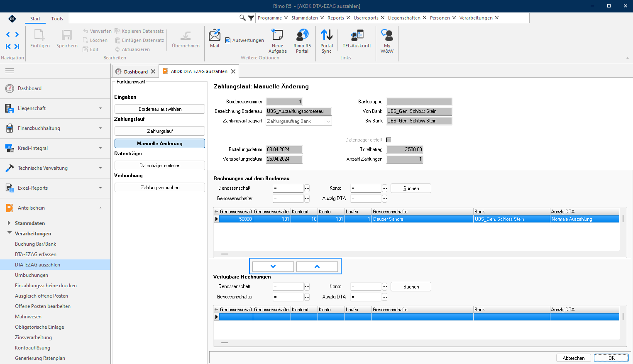
Task: Open Buchung Bar/Bank in sidebar tree
Action: (35, 244)
